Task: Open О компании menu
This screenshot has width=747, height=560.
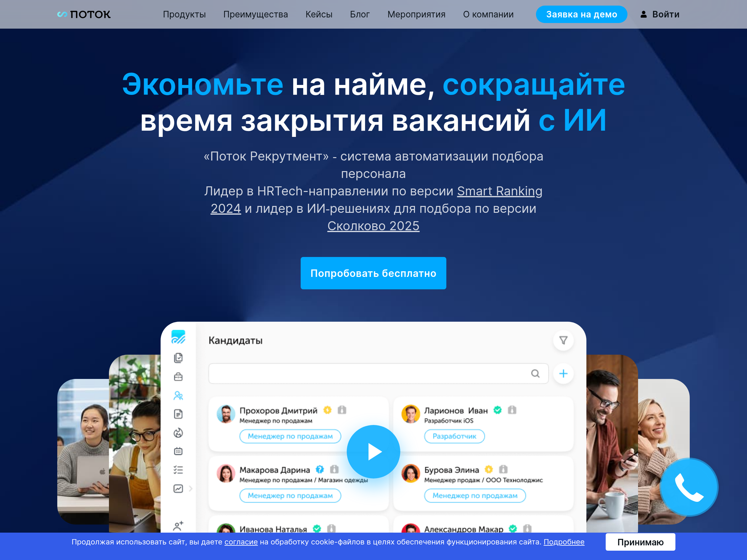Action: (x=488, y=15)
